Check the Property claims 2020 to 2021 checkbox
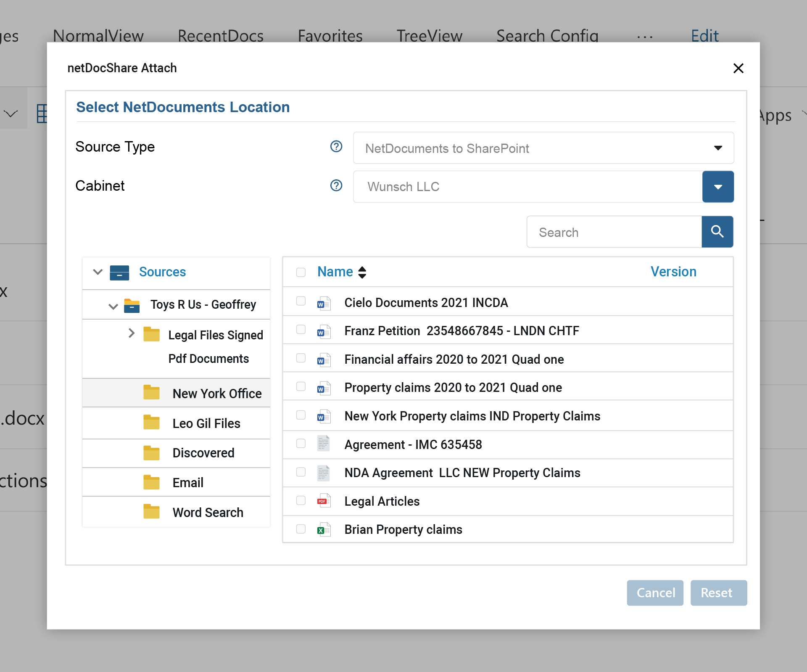Viewport: 807px width, 672px height. coord(301,386)
